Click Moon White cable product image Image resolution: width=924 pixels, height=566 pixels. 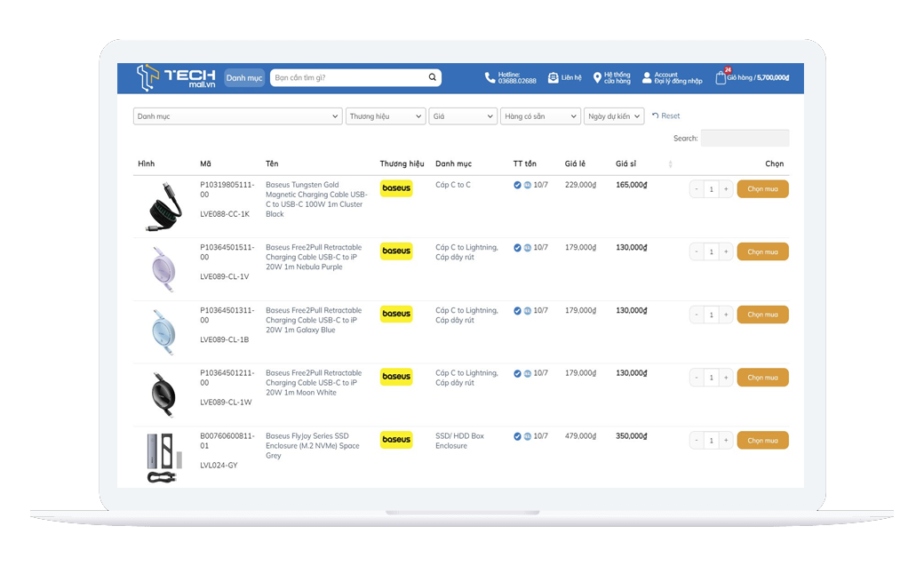coord(163,395)
